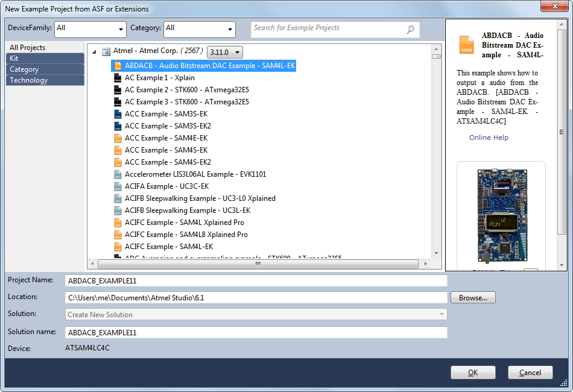Select AC Example 1 - Xplain
Screen dimensions: 573x392
[160, 78]
